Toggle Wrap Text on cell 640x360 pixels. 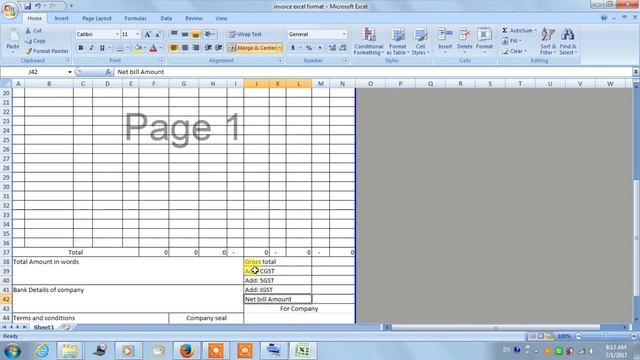coord(245,34)
